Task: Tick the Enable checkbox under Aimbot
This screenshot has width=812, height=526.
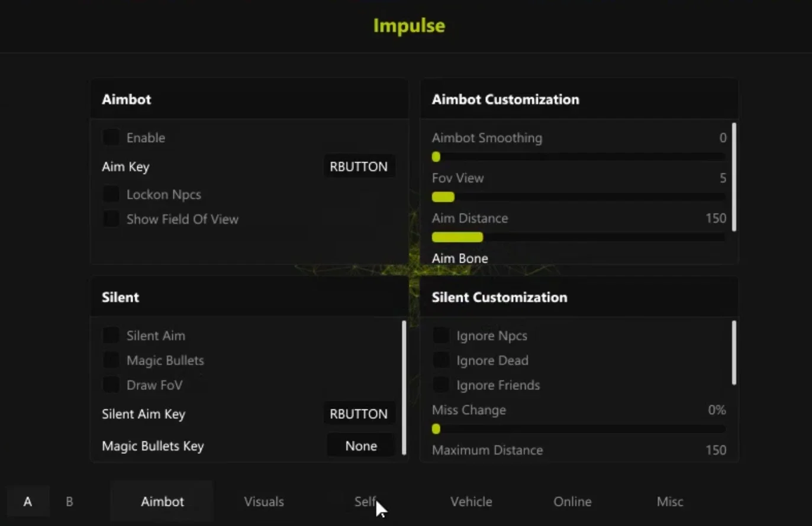Action: coord(111,138)
